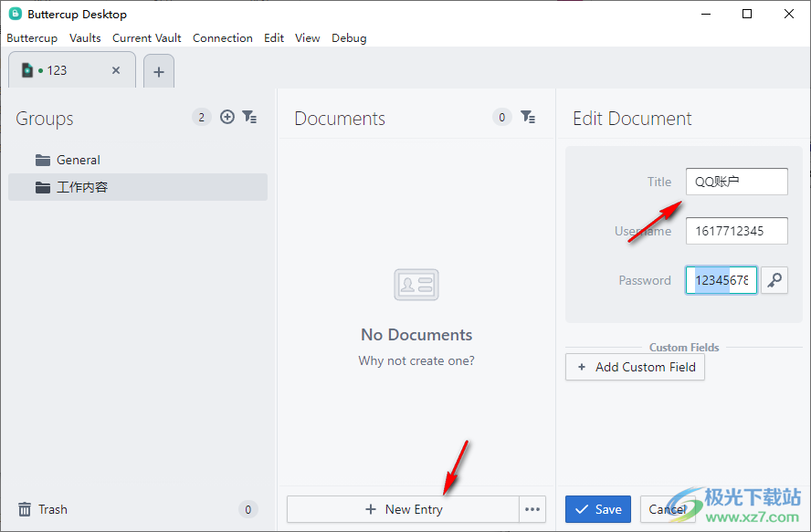Click the vault file icon on 123 tab
The image size is (811, 532).
[x=26, y=70]
